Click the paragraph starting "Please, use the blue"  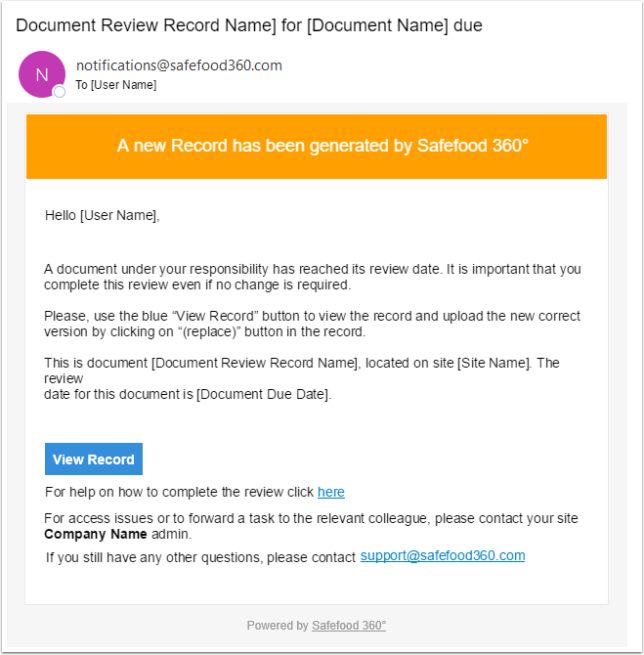coord(312,324)
